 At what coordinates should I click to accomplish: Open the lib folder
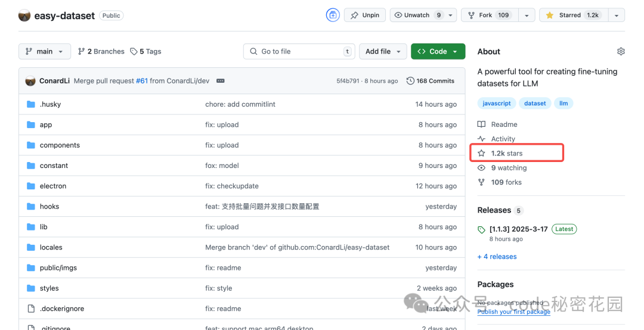coord(44,227)
